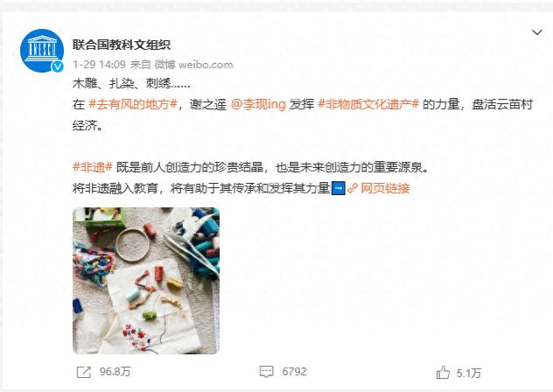Open the 1-29 14:09 timestamp link
This screenshot has width=553, height=392.
pos(99,65)
